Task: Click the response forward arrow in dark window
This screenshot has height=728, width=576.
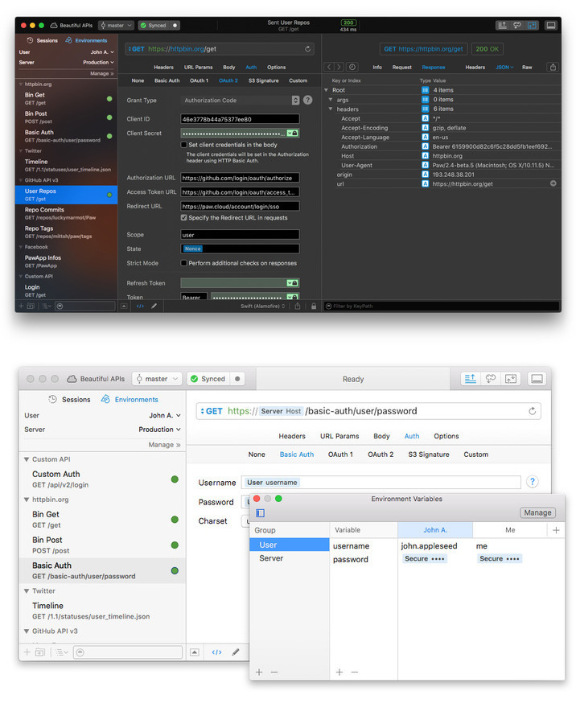Action: tap(339, 67)
